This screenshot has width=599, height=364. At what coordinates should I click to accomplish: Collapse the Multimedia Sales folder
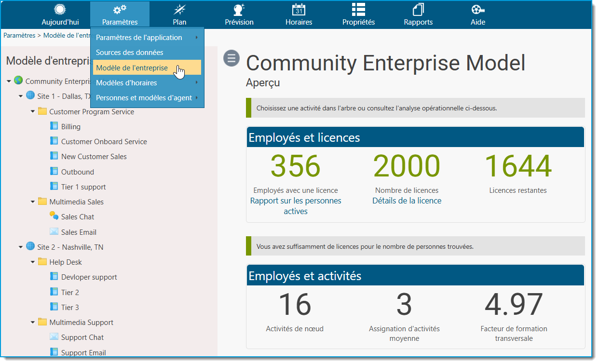[x=33, y=202]
